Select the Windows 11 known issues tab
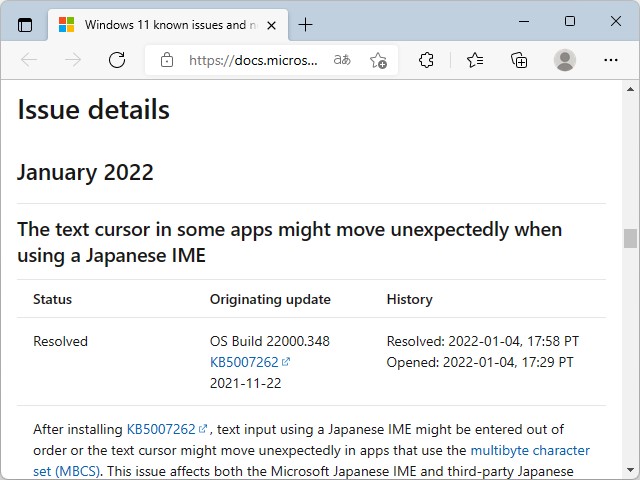This screenshot has width=640, height=480. (168, 25)
